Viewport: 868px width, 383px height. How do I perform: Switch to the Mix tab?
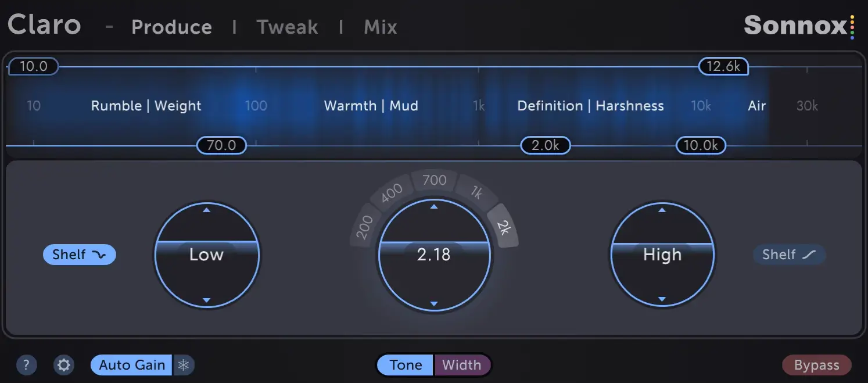(380, 27)
